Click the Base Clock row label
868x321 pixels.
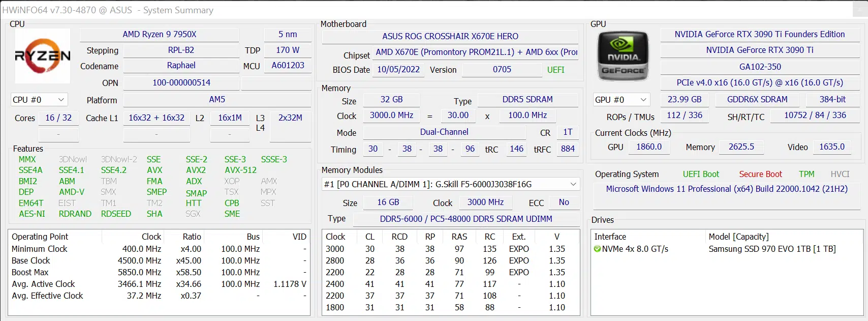click(31, 261)
